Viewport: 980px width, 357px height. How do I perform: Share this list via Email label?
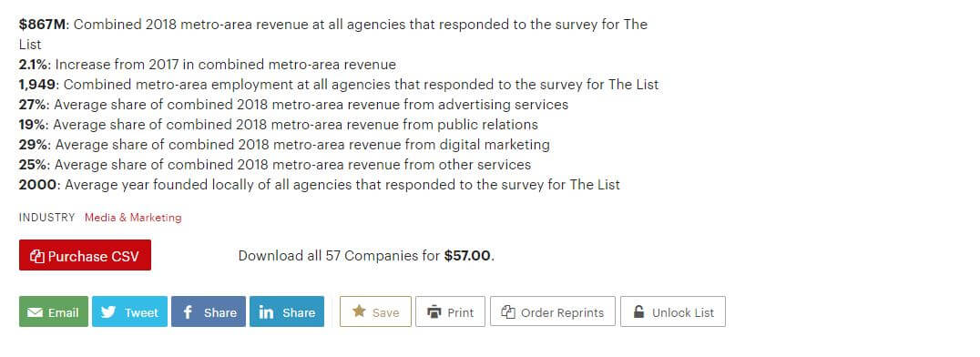tap(63, 312)
